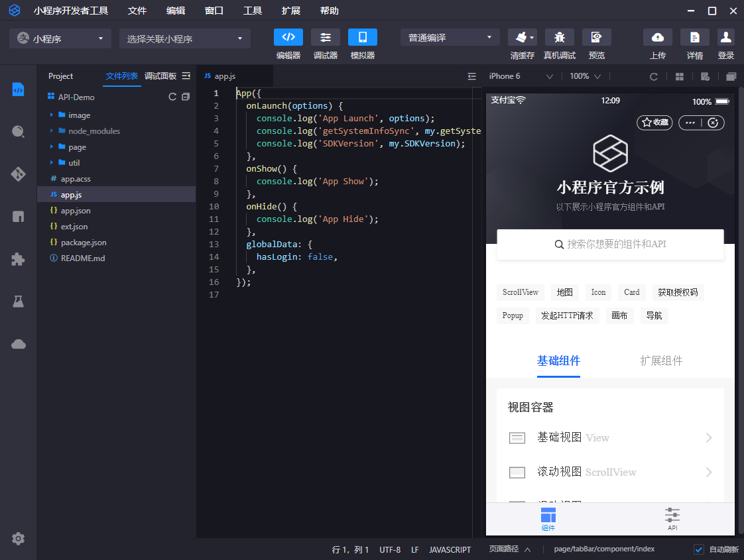
Task: Open the cloud service sidebar icon
Action: tap(18, 344)
